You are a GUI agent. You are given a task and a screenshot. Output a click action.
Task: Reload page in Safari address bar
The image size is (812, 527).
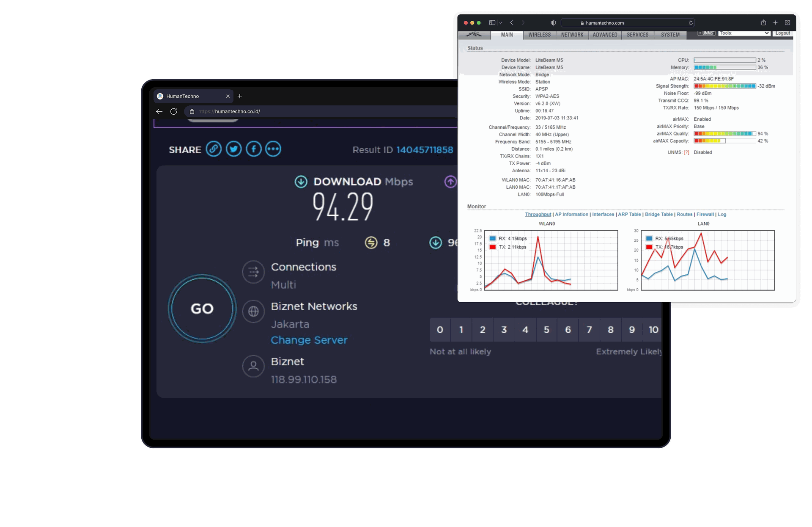pos(691,23)
